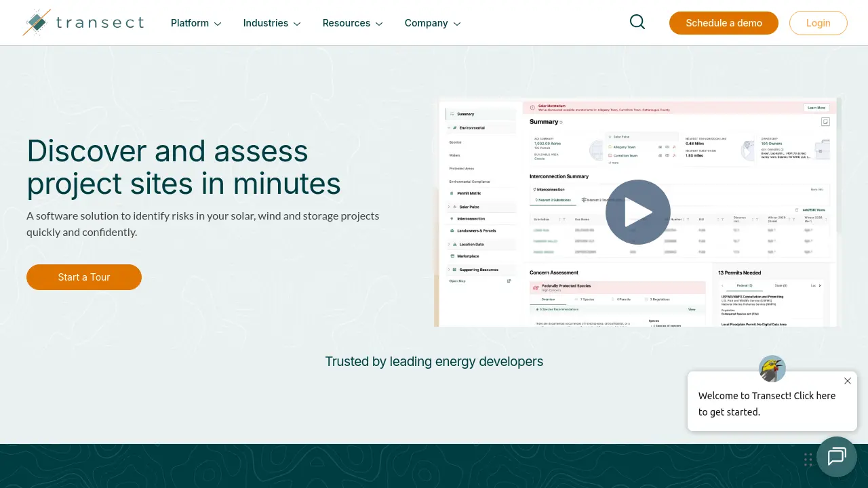This screenshot has width=868, height=488.
Task: Select the Login button
Action: point(818,23)
